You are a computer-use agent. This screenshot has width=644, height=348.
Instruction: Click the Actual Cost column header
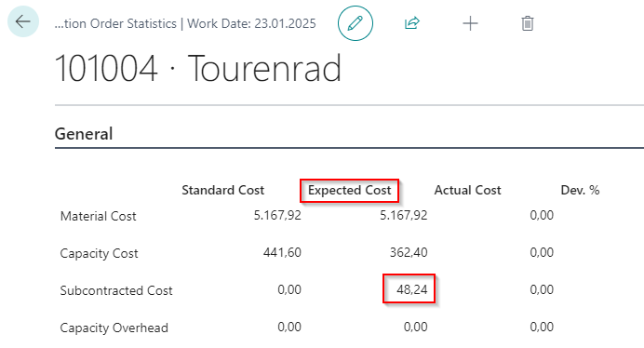468,190
